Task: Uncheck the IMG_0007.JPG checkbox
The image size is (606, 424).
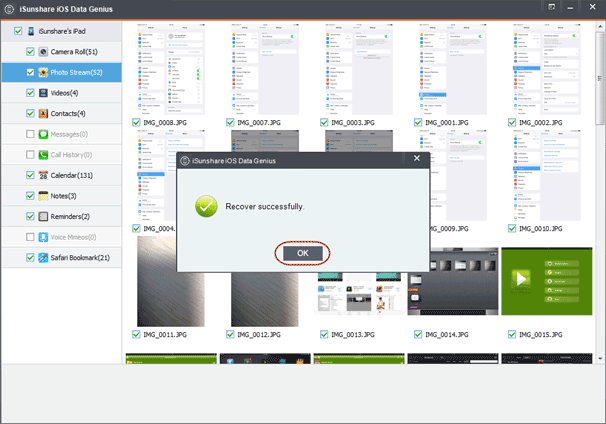Action: (230, 123)
